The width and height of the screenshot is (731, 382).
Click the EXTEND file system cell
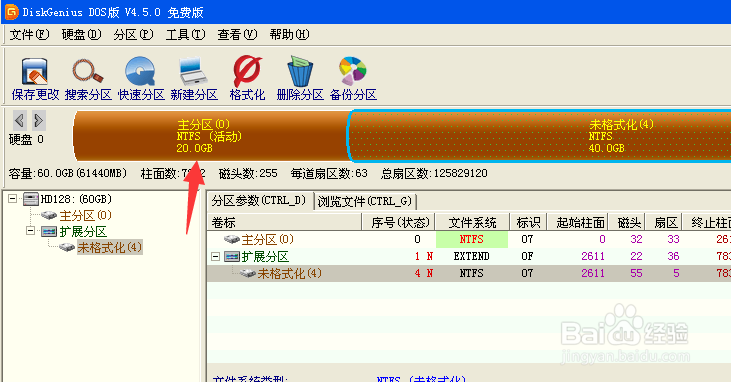[x=471, y=256]
